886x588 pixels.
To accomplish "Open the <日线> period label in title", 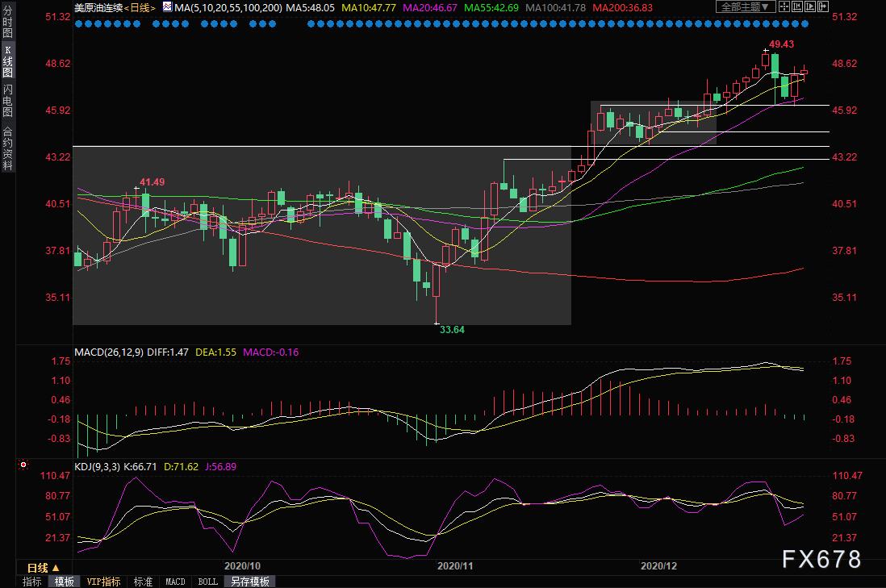I will point(140,6).
